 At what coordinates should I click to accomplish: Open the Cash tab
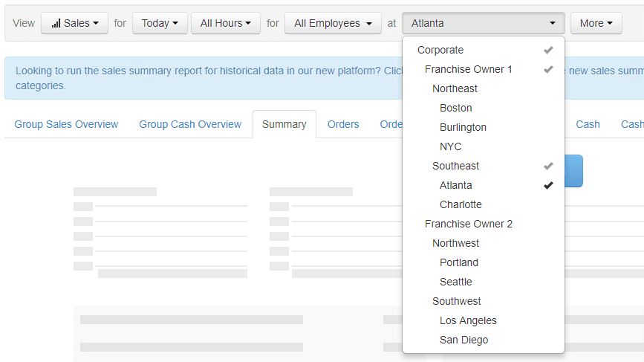(x=588, y=124)
